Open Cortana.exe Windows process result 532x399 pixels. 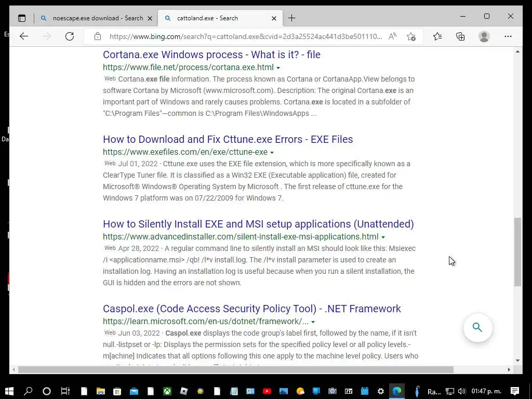click(212, 55)
